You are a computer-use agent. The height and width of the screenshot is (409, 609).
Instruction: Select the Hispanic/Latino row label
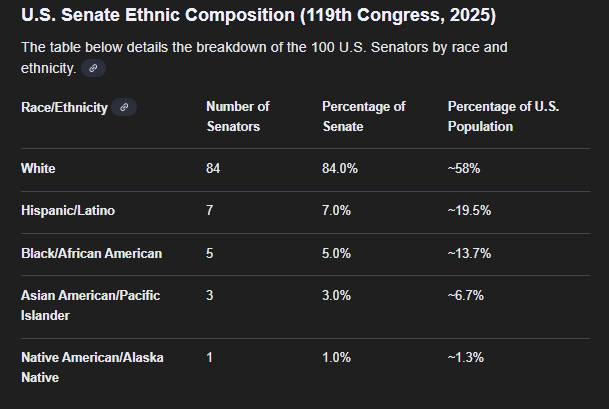pyautogui.click(x=66, y=211)
